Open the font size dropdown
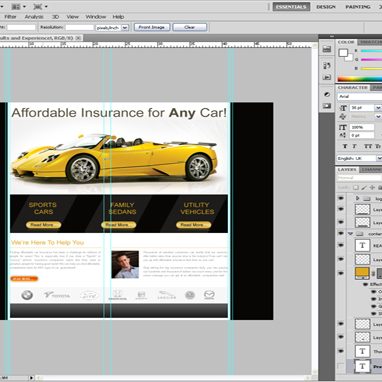 [x=378, y=108]
